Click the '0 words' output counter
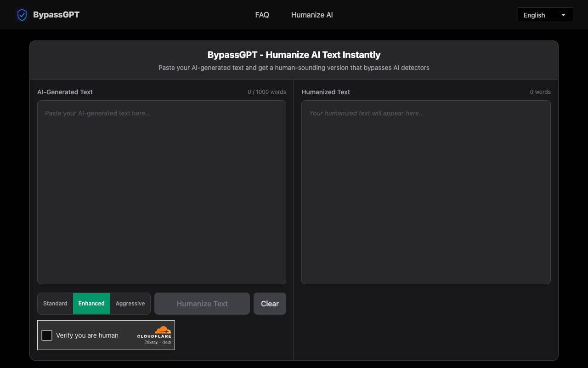The image size is (588, 368). (x=540, y=92)
